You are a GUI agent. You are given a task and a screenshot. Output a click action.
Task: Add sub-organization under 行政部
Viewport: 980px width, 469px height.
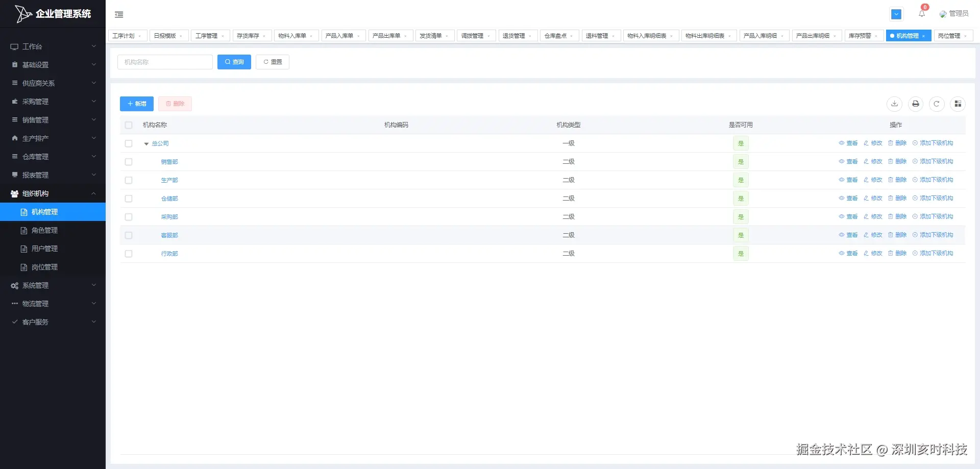(933, 254)
